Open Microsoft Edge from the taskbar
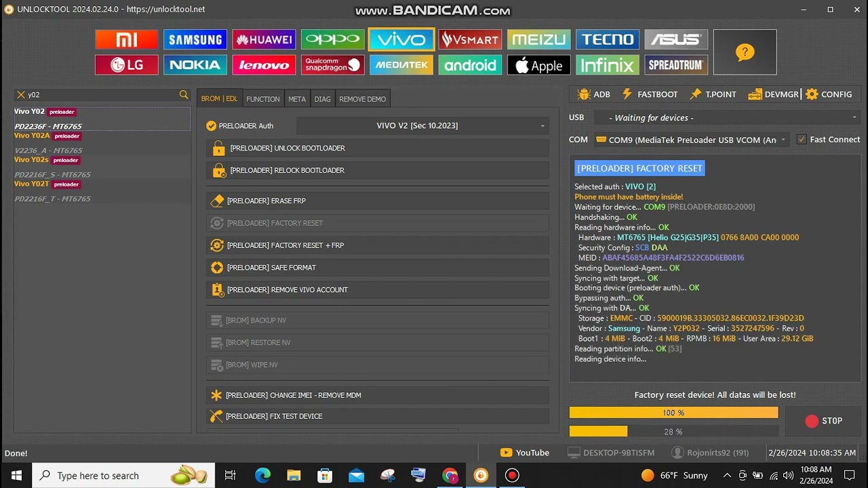868x488 pixels. pyautogui.click(x=262, y=476)
